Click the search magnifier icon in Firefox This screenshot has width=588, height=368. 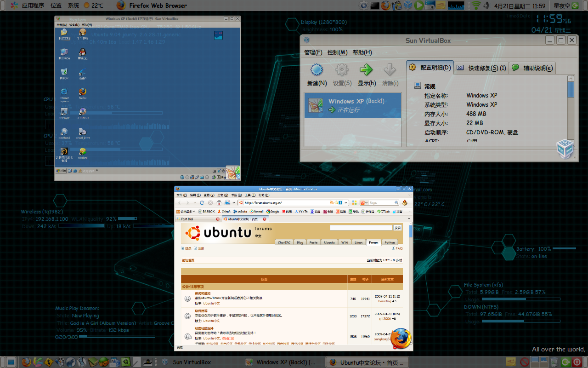point(396,203)
